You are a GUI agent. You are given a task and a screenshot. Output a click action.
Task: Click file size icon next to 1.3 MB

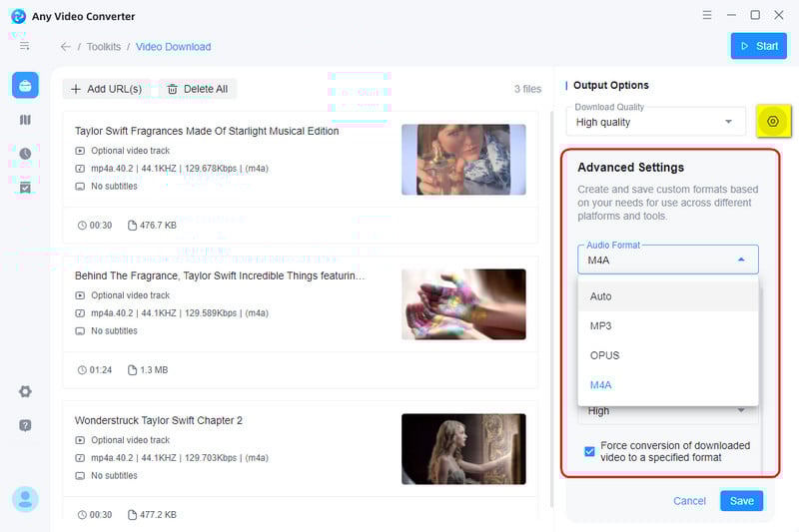coord(132,370)
